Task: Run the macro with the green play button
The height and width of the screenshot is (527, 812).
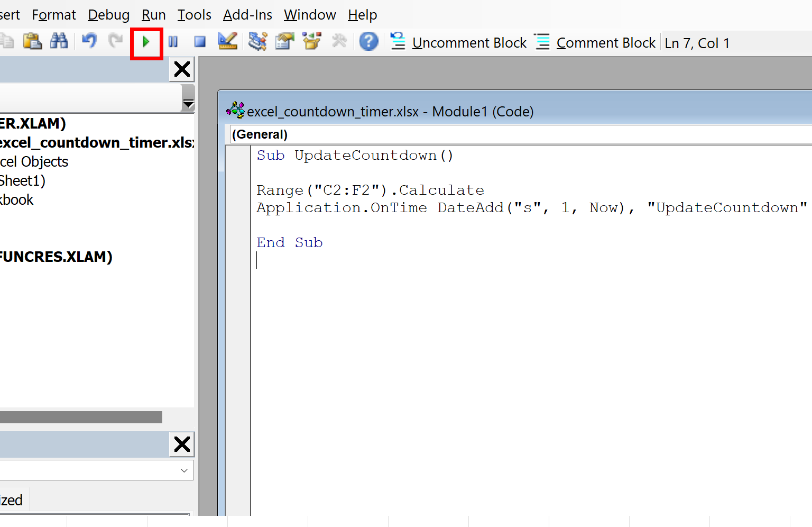Action: click(146, 42)
